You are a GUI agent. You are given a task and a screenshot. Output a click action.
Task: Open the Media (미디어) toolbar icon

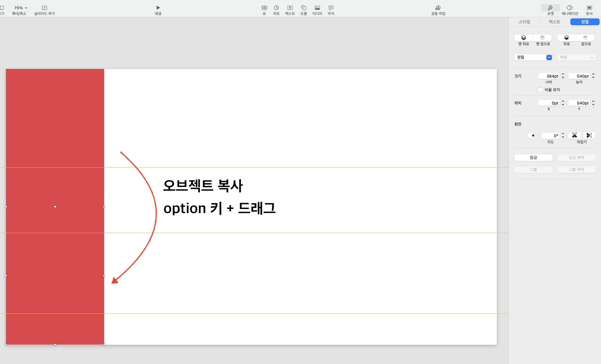click(x=317, y=8)
